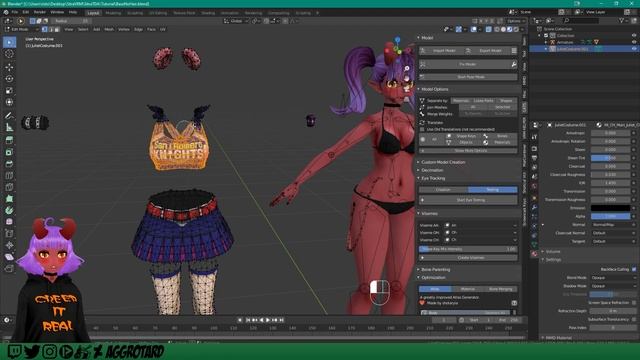Click the Create Visemes button
640x360 pixels.
pyautogui.click(x=468, y=258)
